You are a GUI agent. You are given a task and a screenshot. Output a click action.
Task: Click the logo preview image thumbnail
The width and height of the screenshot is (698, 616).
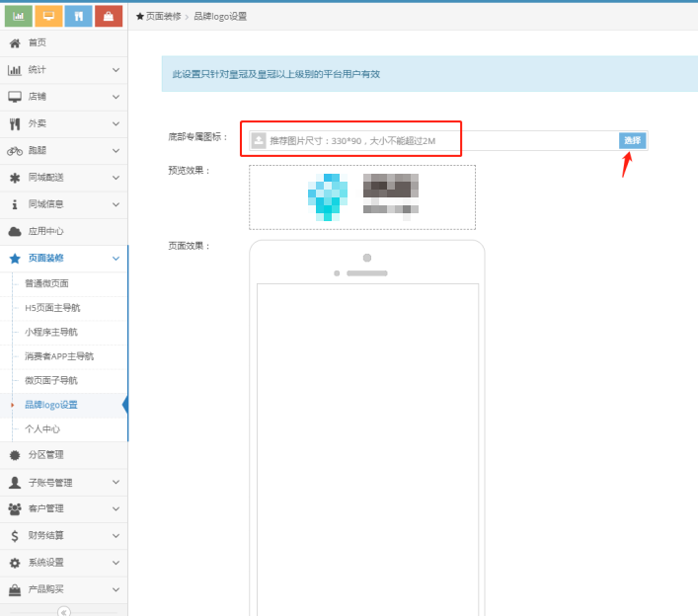361,196
